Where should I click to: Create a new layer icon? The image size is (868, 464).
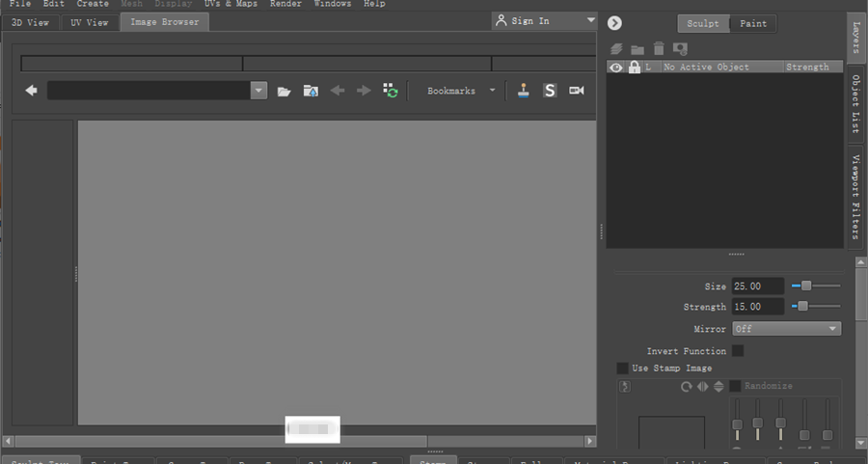point(616,49)
